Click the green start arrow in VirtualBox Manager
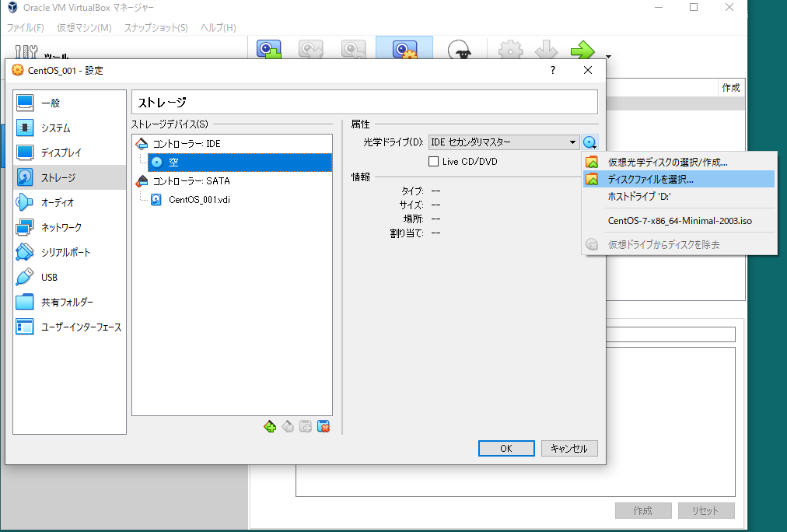This screenshot has height=532, width=787. point(582,50)
